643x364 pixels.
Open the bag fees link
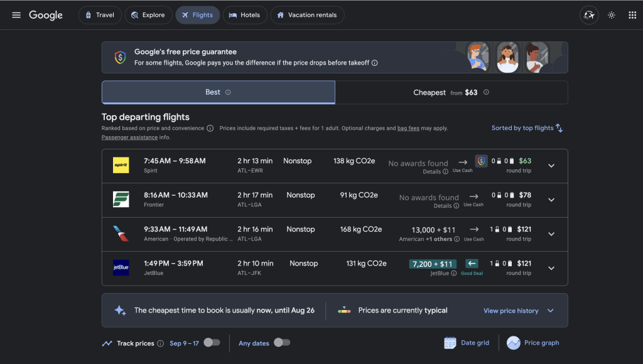coord(408,128)
